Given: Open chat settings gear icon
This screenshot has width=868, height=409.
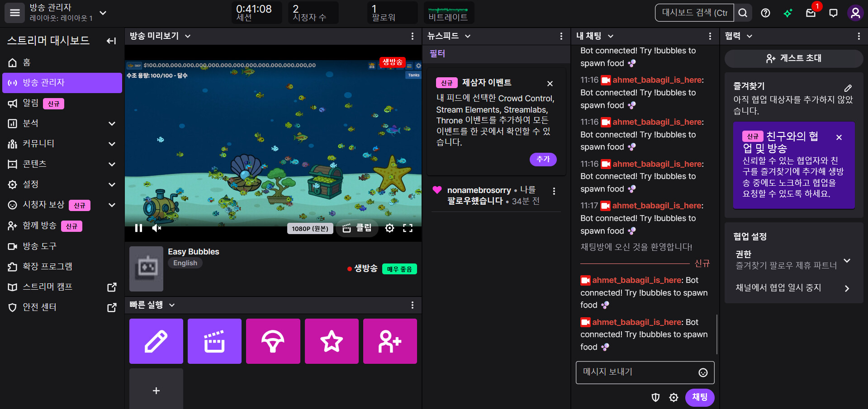Looking at the screenshot, I should point(674,397).
